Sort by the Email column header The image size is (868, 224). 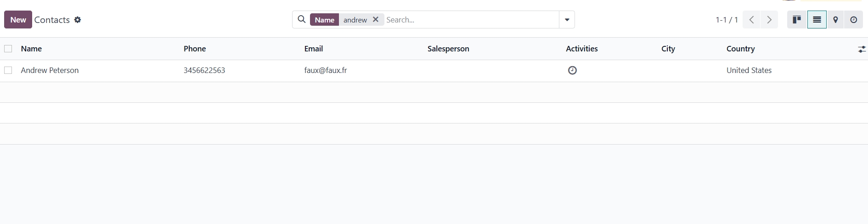313,49
